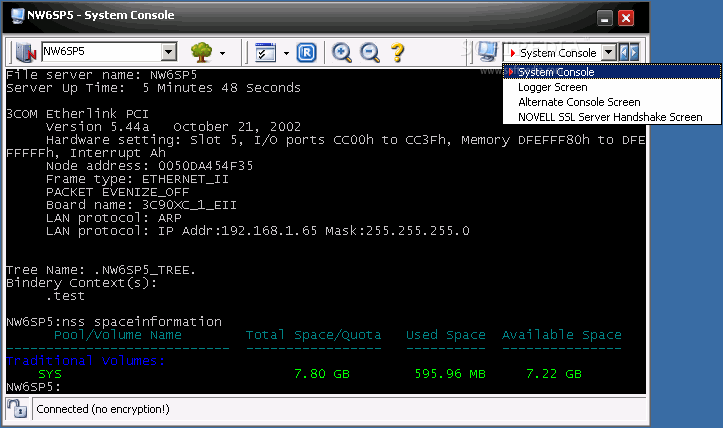Click the '595.96 MB' used space value

[x=450, y=374]
